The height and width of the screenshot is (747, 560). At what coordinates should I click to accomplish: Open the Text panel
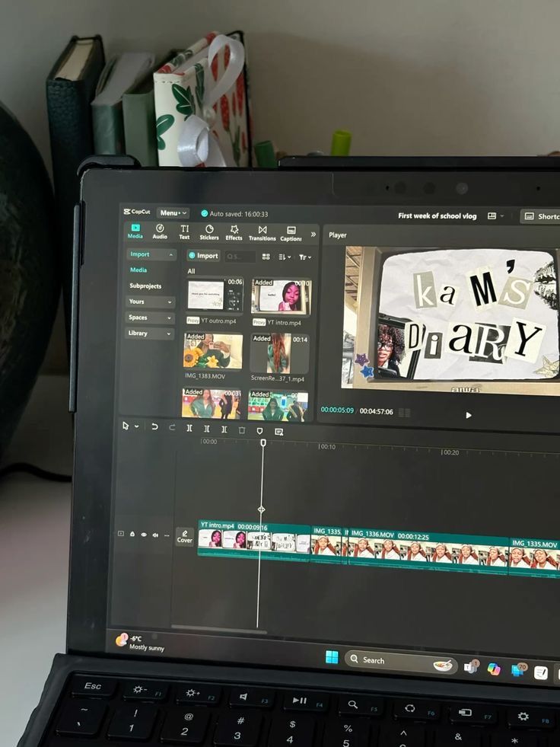[184, 232]
